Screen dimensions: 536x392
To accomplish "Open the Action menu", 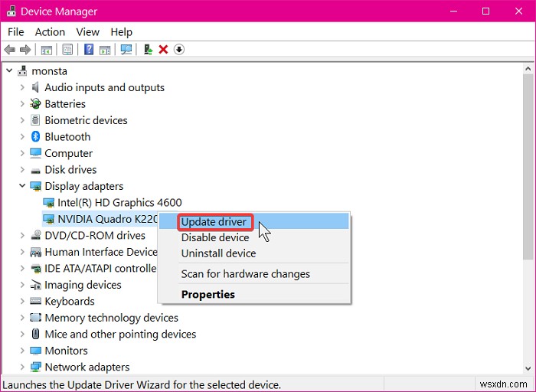I will (x=50, y=32).
